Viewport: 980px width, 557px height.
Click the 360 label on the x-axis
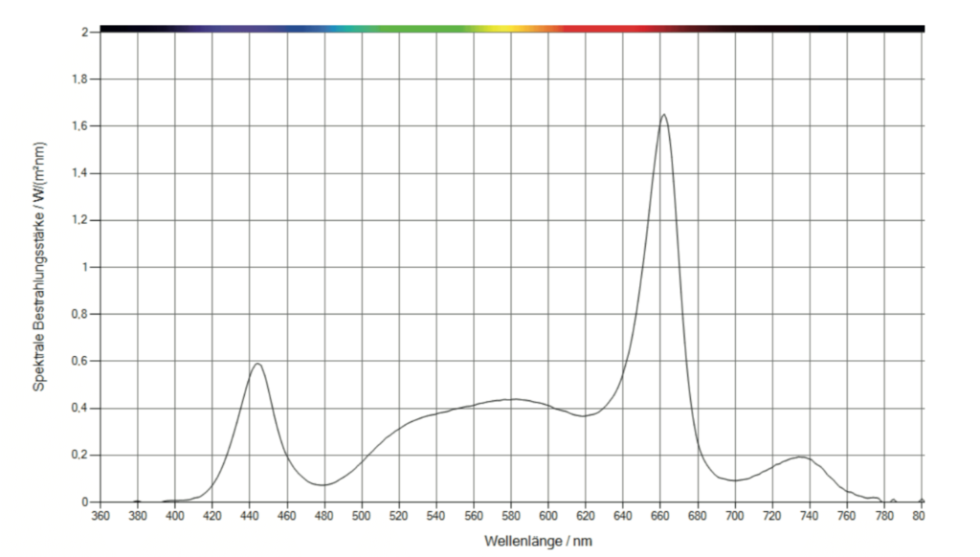[x=100, y=517]
